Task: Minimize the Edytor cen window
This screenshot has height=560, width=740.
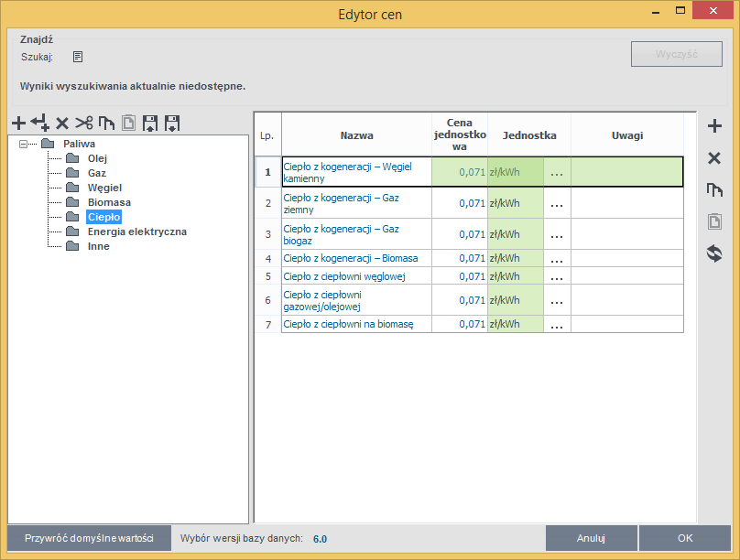Action: point(656,11)
